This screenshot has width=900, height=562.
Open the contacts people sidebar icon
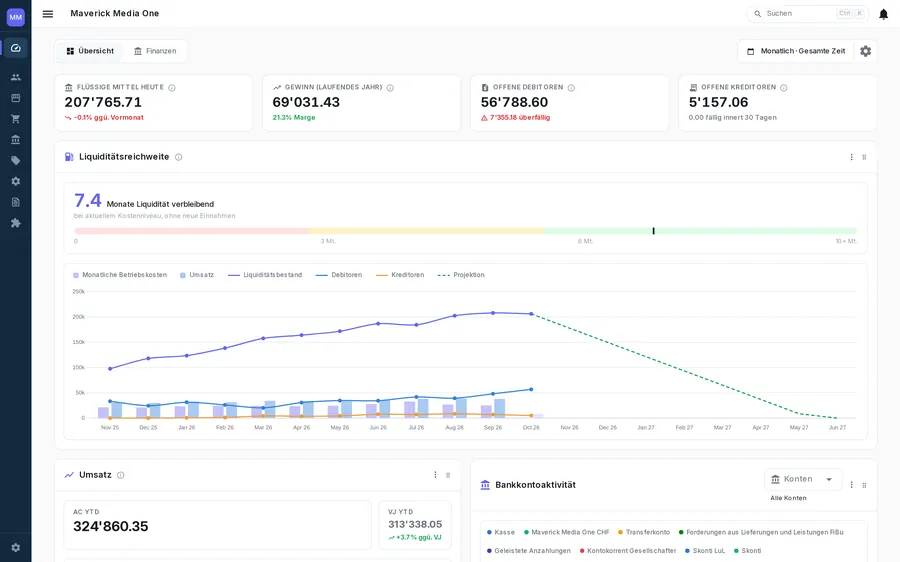tap(15, 77)
